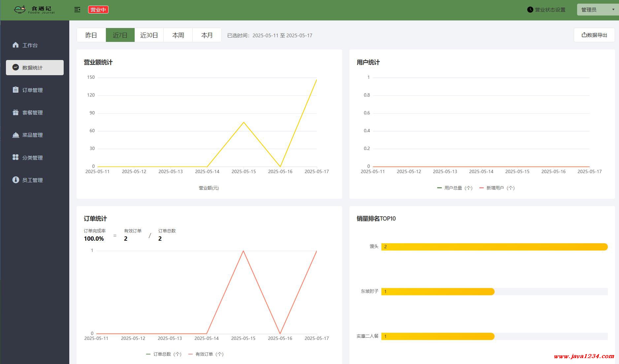Click the clock icon for 营业状态设置

tap(530, 10)
